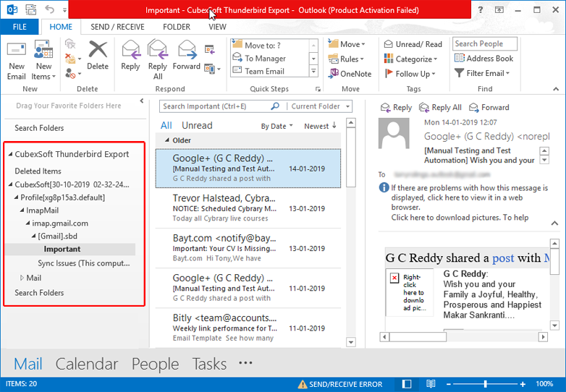566x392 pixels.
Task: Collapse the folder pane
Action: coord(142,101)
